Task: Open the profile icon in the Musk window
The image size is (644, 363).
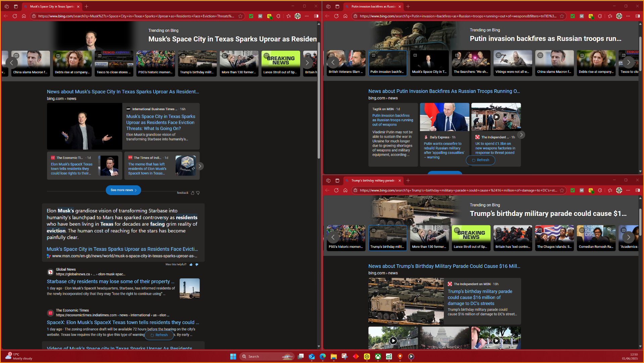Action: pyautogui.click(x=297, y=16)
